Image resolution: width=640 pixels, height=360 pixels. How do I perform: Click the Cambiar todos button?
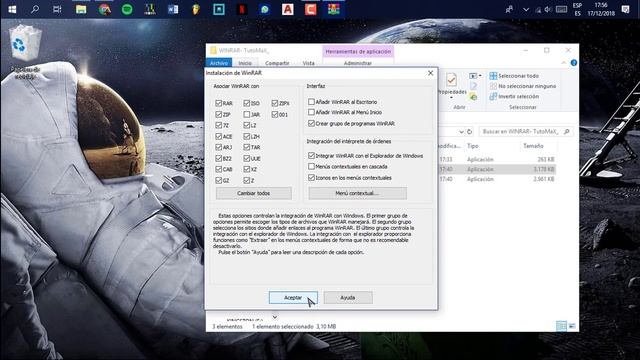point(253,193)
